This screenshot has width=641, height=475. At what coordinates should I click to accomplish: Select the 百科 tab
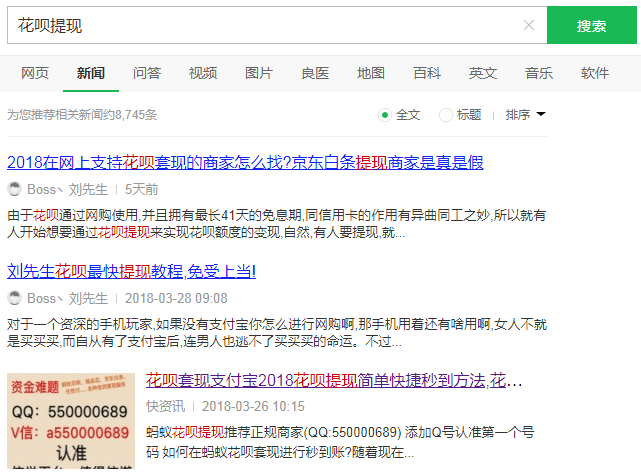pyautogui.click(x=427, y=73)
